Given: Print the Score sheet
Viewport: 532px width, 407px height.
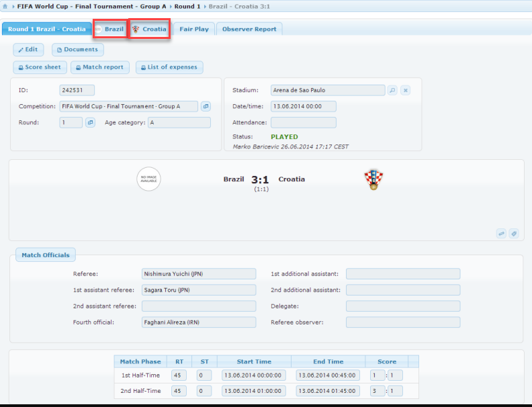Looking at the screenshot, I should (39, 67).
